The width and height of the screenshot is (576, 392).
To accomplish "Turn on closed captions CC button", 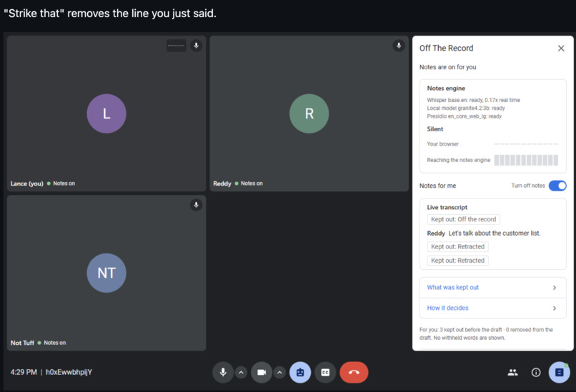I will 325,372.
